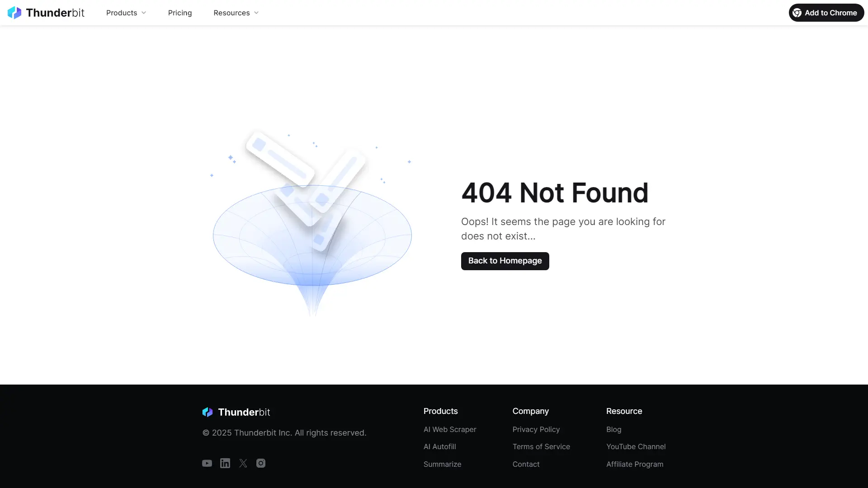The image size is (868, 488).
Task: Open the Instagram icon in footer
Action: click(261, 463)
